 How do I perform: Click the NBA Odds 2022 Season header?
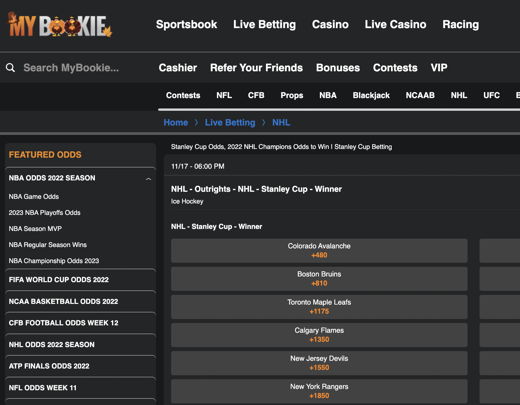pyautogui.click(x=52, y=178)
